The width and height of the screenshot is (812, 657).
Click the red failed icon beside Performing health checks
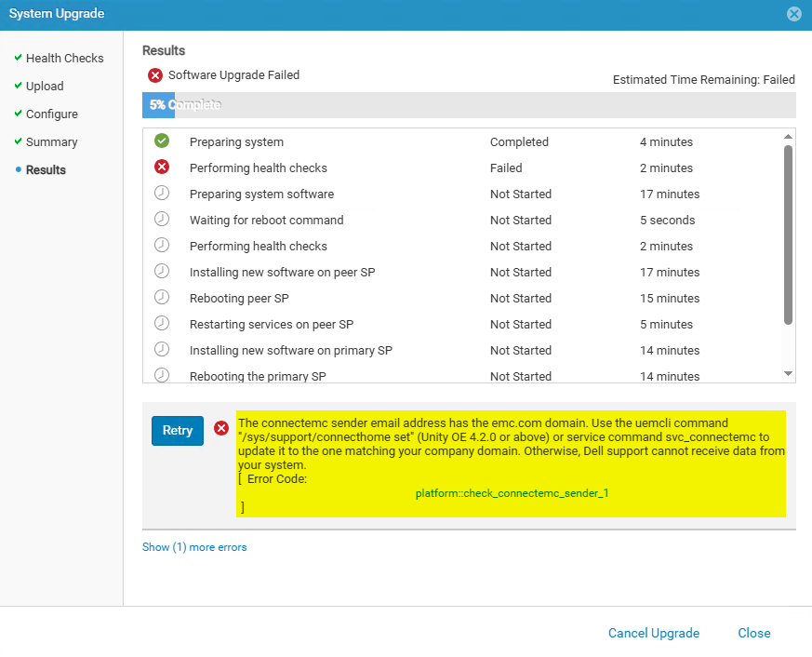pos(162,168)
